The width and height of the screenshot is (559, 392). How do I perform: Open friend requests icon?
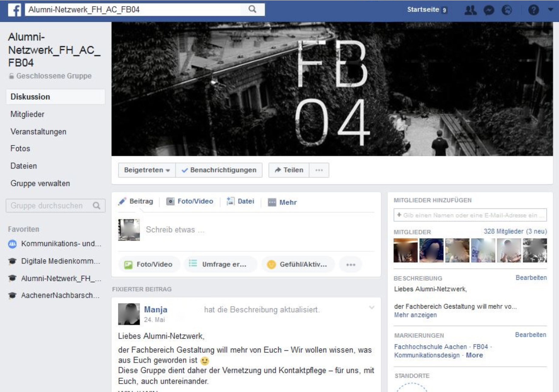pos(470,10)
